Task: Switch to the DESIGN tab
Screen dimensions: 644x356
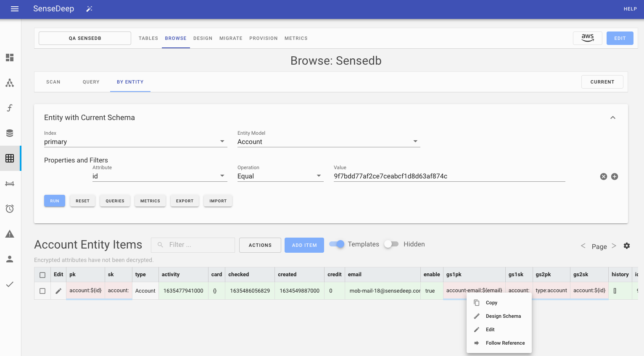Action: [203, 38]
